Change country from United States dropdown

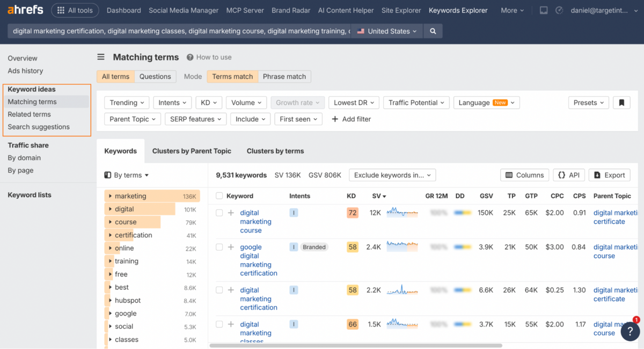click(387, 31)
